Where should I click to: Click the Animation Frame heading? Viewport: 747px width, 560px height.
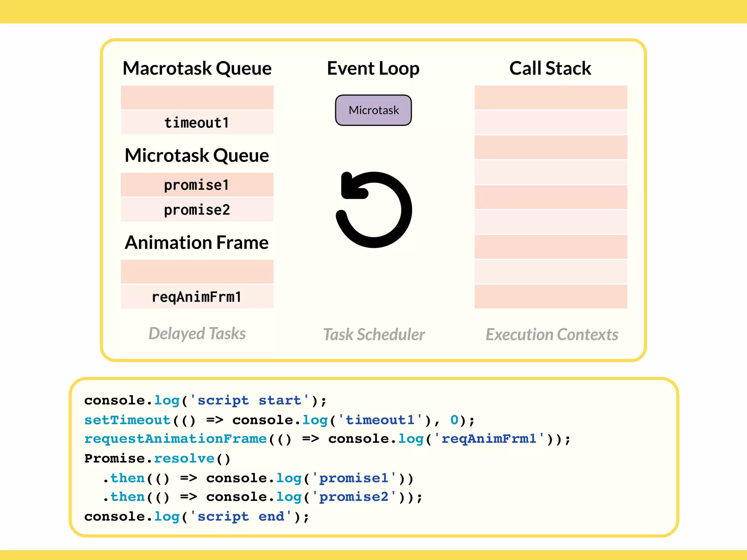pyautogui.click(x=197, y=242)
